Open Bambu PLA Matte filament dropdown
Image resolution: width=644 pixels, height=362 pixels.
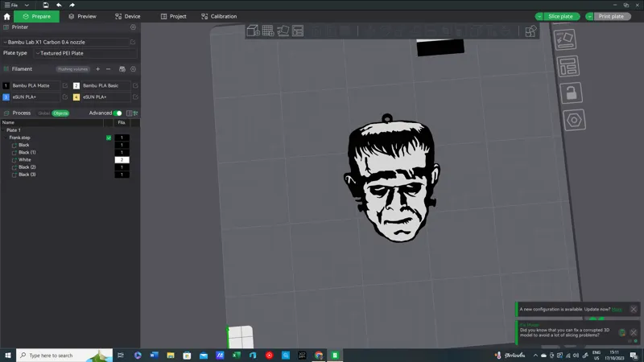(x=35, y=85)
